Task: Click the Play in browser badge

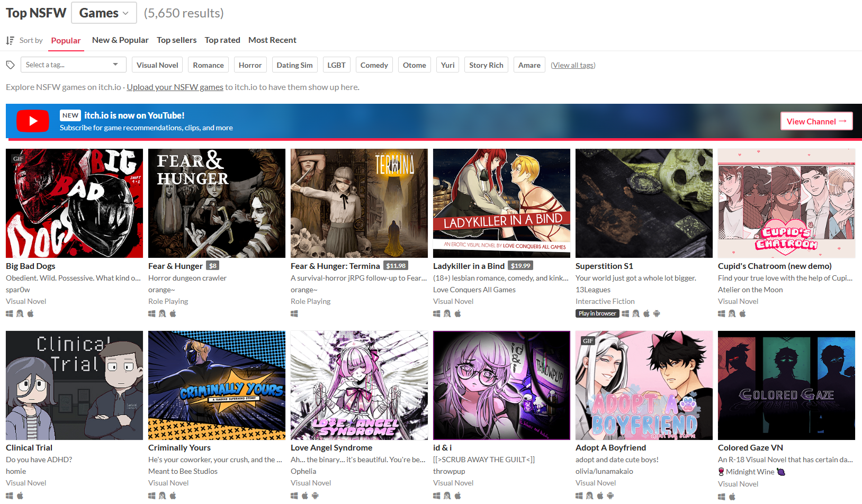Action: (597, 313)
